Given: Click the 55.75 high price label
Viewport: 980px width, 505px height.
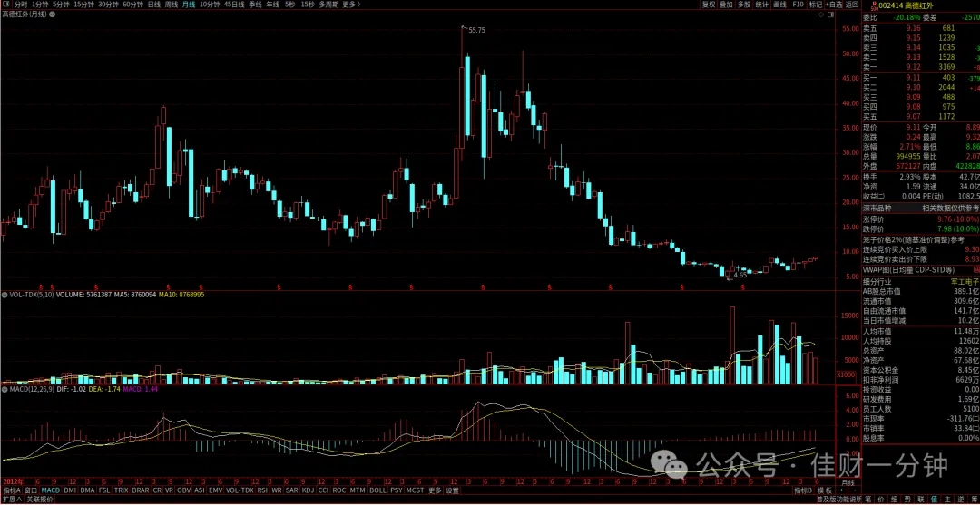Looking at the screenshot, I should click(476, 30).
